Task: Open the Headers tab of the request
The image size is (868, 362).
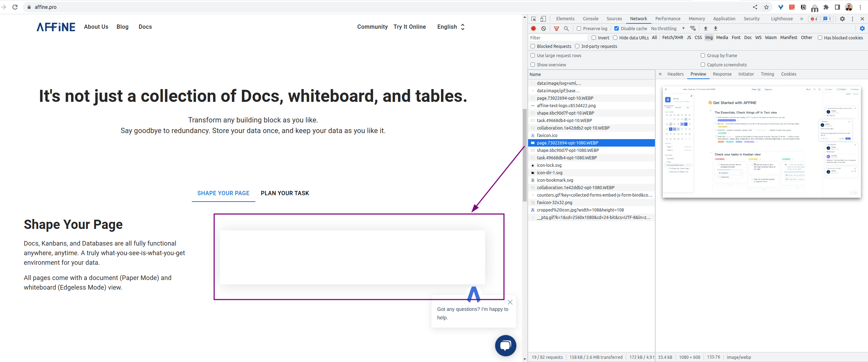Action: point(675,74)
